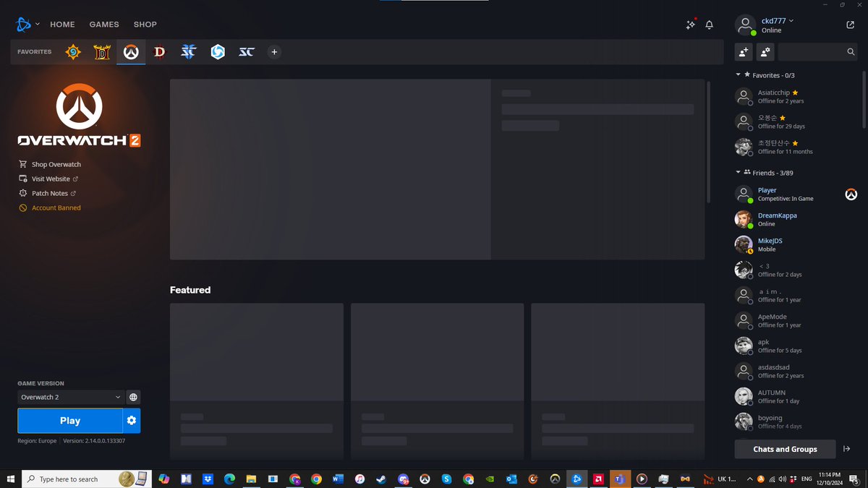Open the SHOP tab
This screenshot has height=488, width=868.
[145, 25]
